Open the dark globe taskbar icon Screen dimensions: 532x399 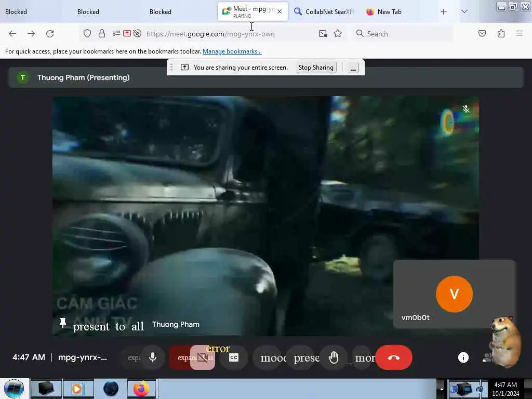pyautogui.click(x=111, y=389)
